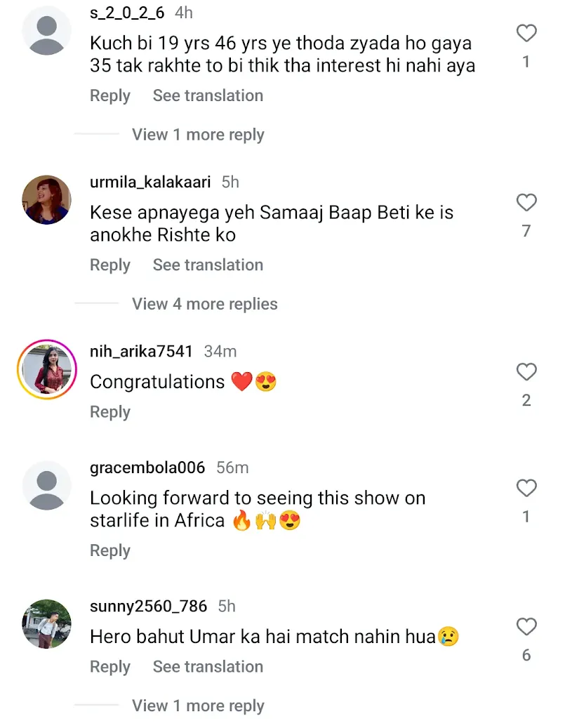Open sunny2560_786's profile photo
565x728 pixels.
pos(47,623)
